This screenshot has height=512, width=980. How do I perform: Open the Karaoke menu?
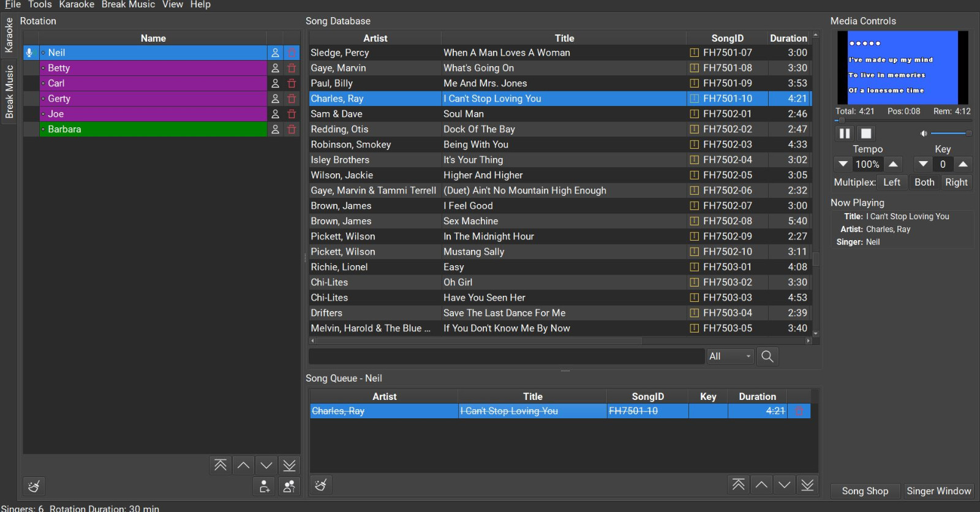pyautogui.click(x=77, y=5)
